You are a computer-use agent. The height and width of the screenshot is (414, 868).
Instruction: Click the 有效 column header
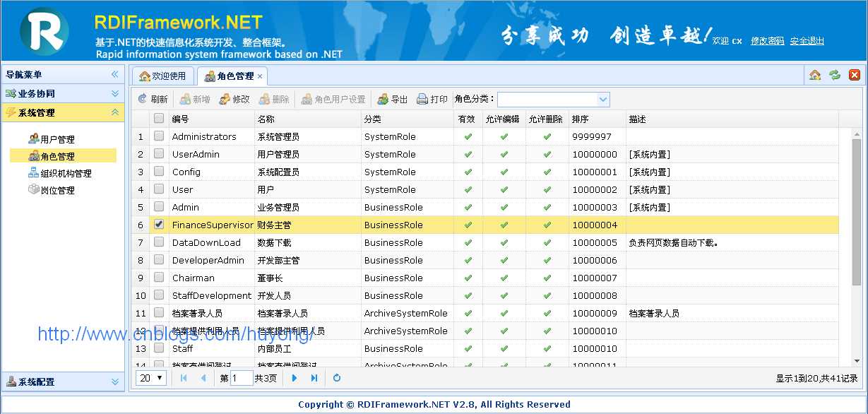pos(468,119)
